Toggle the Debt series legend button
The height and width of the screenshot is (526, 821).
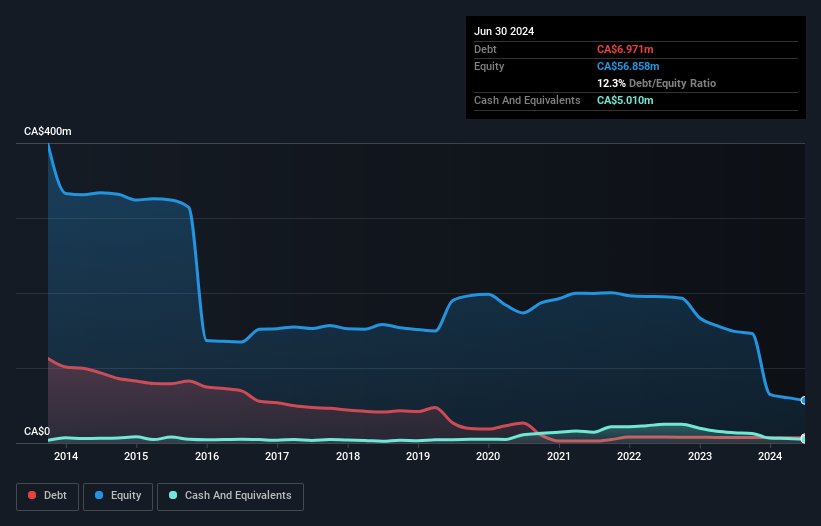pyautogui.click(x=48, y=496)
